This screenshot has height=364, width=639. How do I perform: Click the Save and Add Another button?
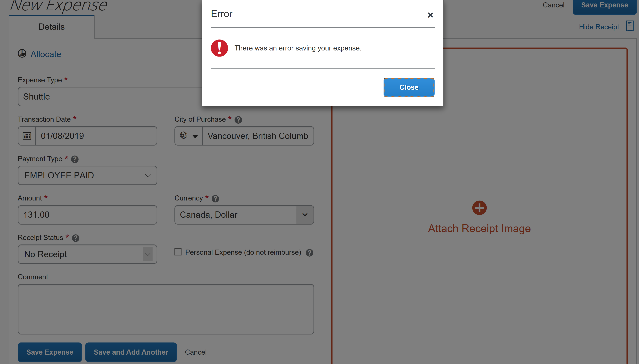[131, 352]
